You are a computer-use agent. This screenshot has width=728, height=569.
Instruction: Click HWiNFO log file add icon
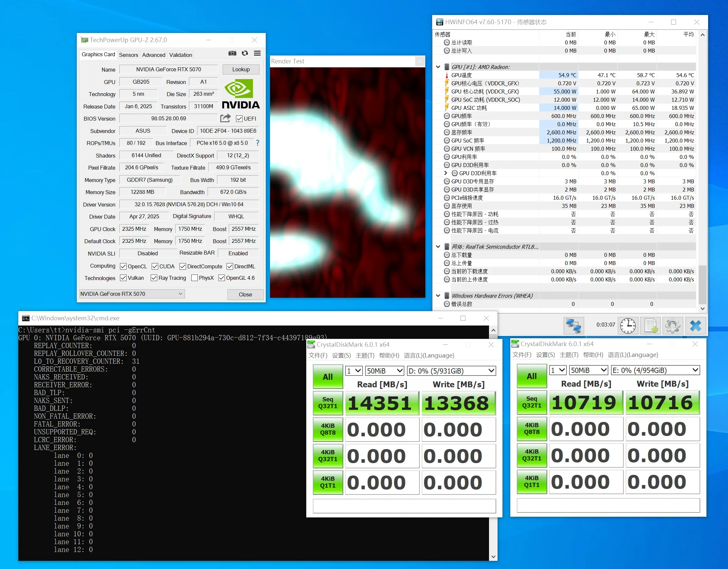650,325
